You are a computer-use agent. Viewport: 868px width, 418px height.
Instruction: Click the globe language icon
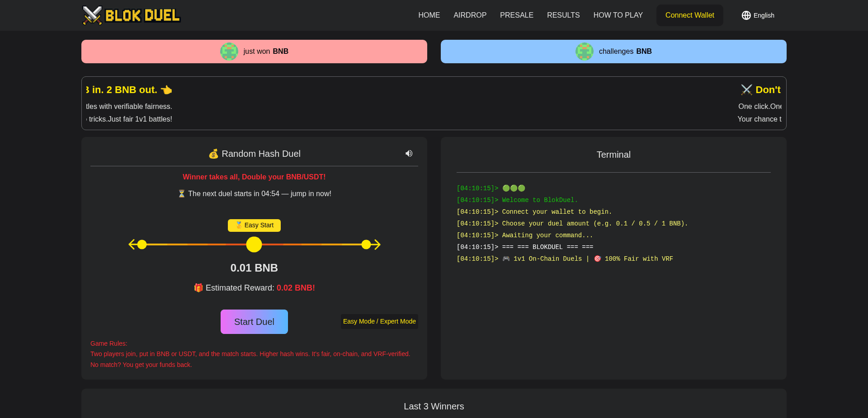(745, 15)
